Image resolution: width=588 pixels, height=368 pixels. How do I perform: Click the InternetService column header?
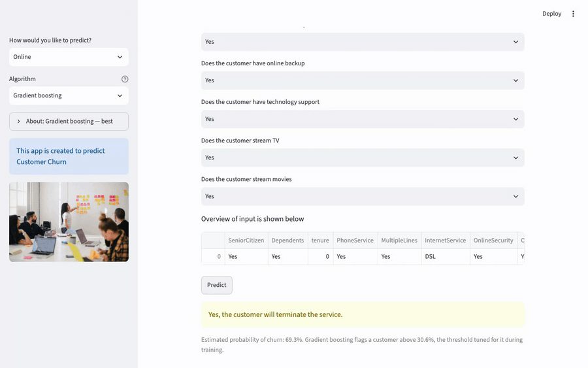(446, 240)
